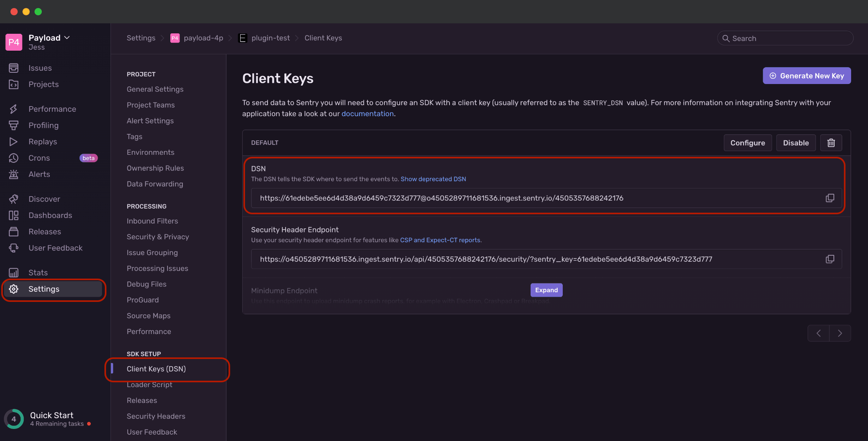Click the DSN URL text field
The width and height of the screenshot is (868, 441).
coord(546,198)
